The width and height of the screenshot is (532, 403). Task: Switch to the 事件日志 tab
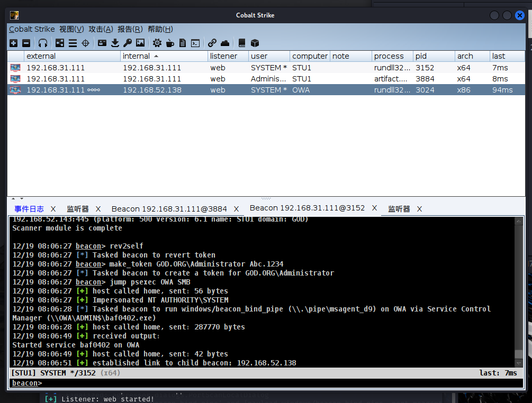[x=29, y=209]
